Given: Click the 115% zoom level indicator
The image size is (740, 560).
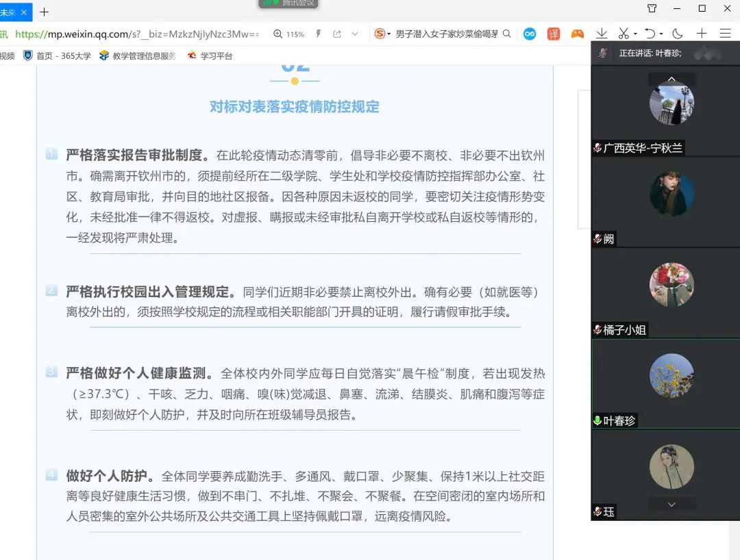Looking at the screenshot, I should (x=288, y=34).
